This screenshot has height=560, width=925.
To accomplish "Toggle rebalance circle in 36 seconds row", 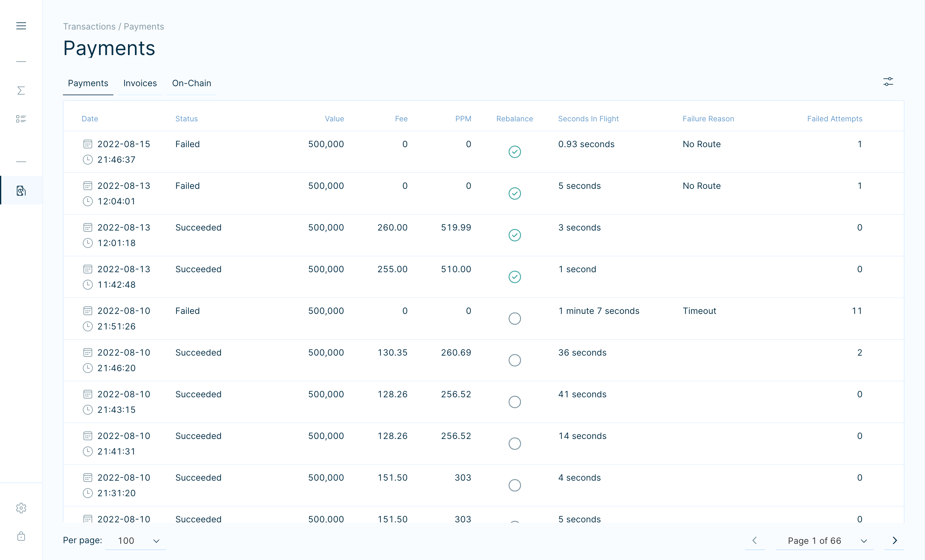I will (x=514, y=360).
